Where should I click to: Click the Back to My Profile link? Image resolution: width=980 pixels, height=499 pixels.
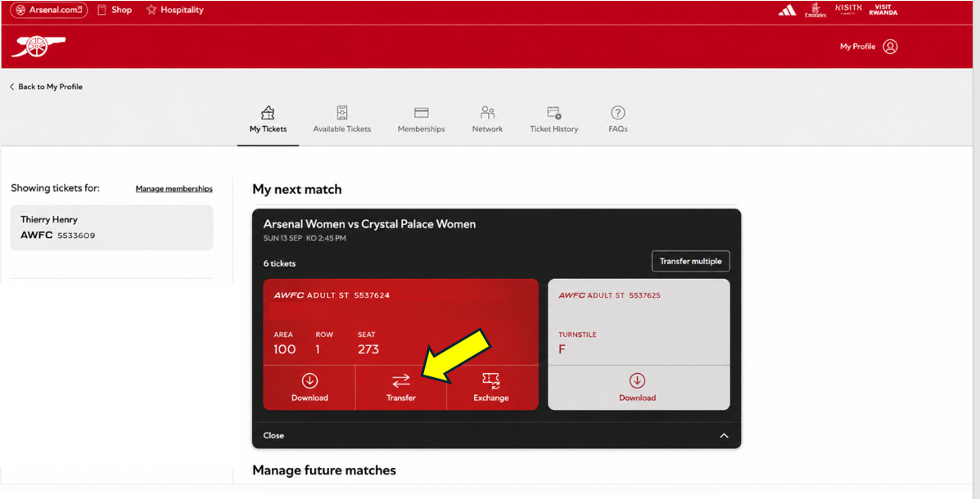tap(50, 87)
